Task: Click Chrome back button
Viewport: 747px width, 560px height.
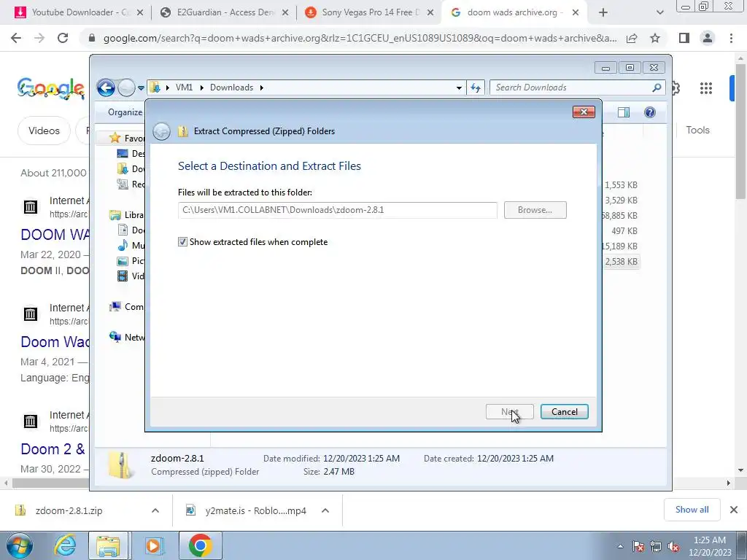Action: click(16, 38)
